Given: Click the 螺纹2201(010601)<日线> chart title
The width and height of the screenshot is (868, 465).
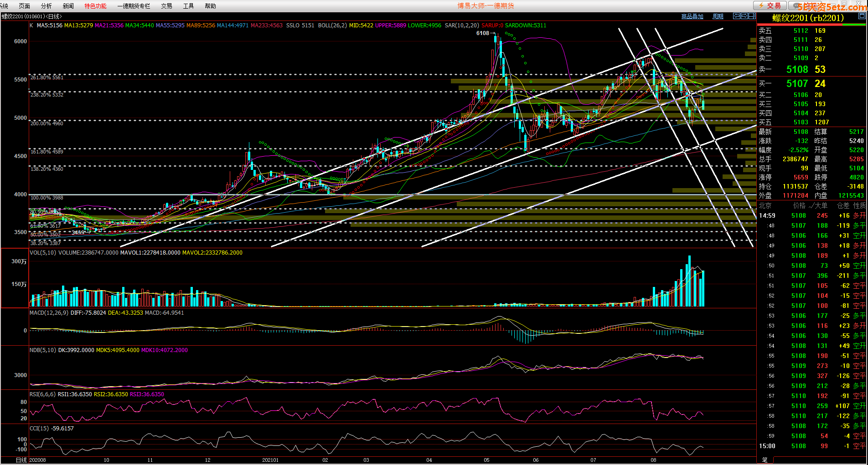Looking at the screenshot, I should point(31,16).
